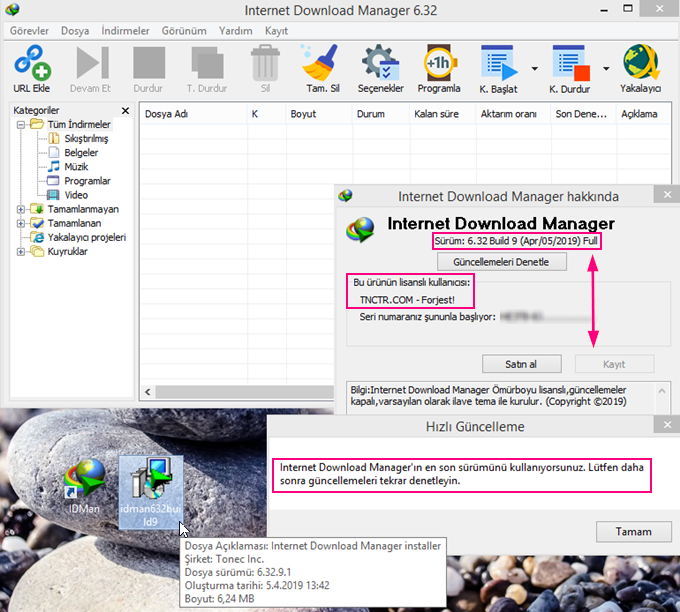This screenshot has height=612, width=680.
Task: Sort by Aktarım oranı column header
Action: [x=513, y=114]
